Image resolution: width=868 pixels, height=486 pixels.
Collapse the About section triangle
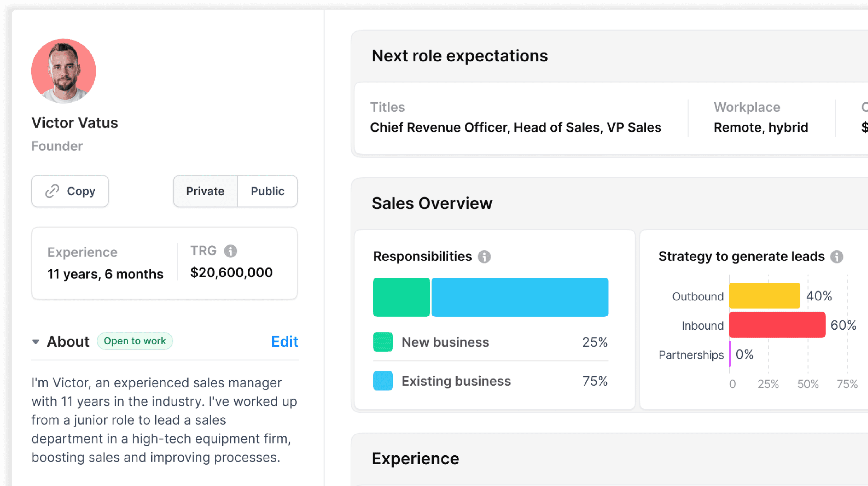36,342
